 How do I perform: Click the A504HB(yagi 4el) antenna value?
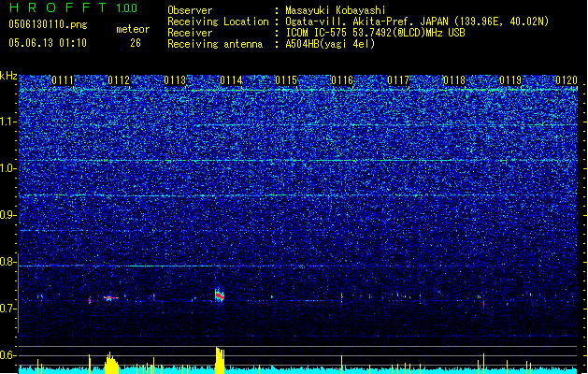[330, 44]
